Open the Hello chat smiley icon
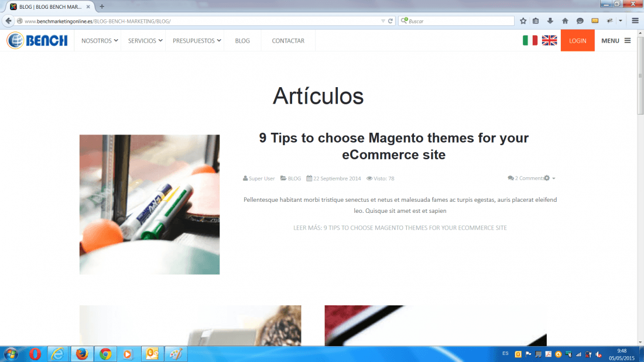Viewport: 644px width, 362px height. [580, 21]
